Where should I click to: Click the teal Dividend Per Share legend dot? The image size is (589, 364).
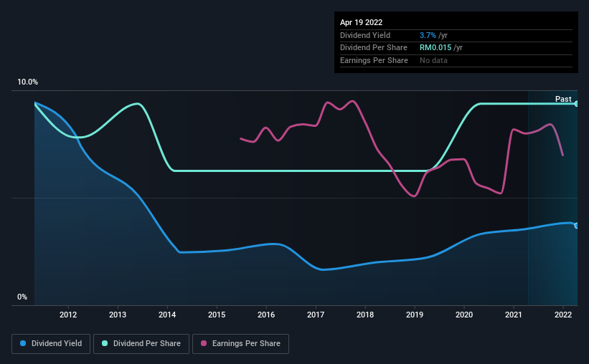pos(105,343)
